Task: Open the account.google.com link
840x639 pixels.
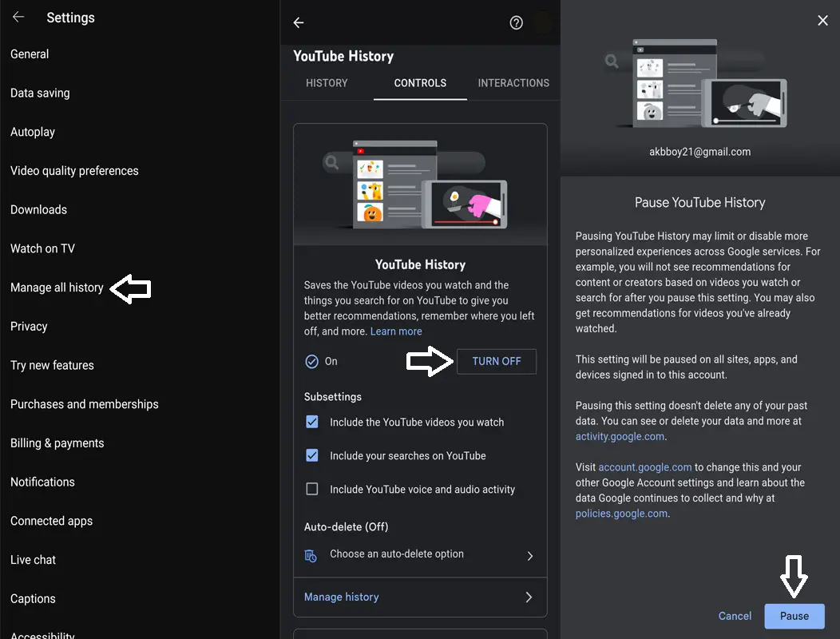Action: pos(645,467)
